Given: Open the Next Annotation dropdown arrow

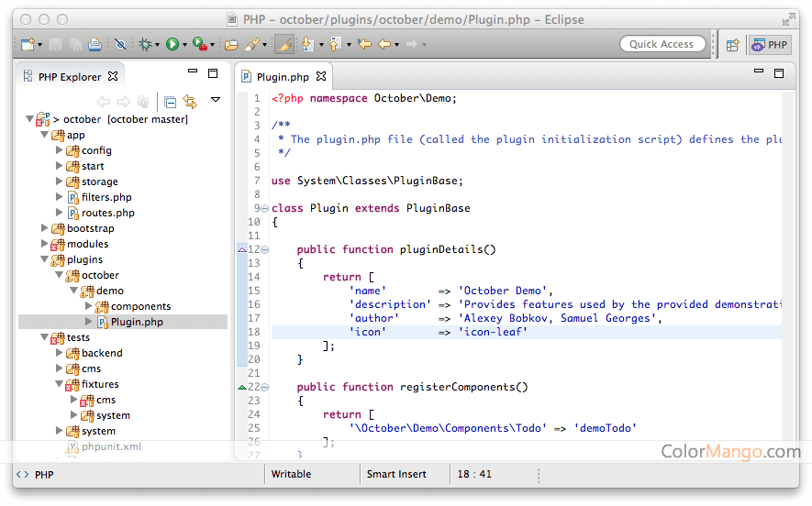Looking at the screenshot, I should 321,45.
